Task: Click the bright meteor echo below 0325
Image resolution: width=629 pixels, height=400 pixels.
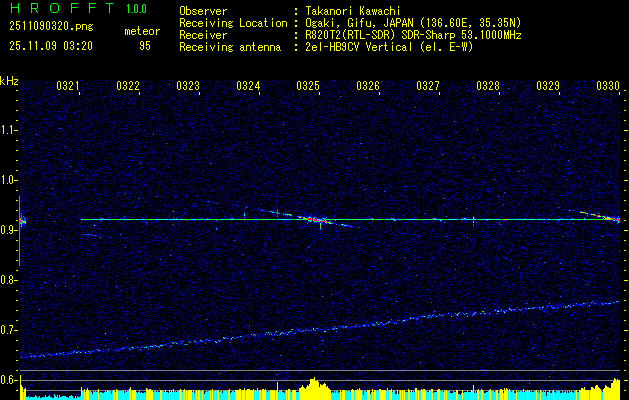Action: coord(316,219)
